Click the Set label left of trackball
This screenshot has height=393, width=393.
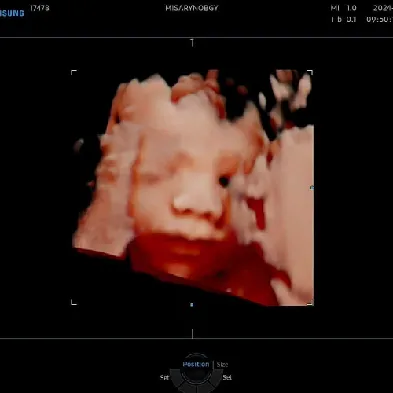[164, 378]
